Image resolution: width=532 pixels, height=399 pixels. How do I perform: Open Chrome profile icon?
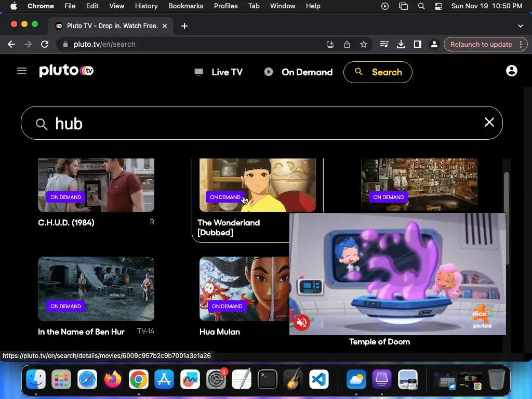click(x=434, y=44)
